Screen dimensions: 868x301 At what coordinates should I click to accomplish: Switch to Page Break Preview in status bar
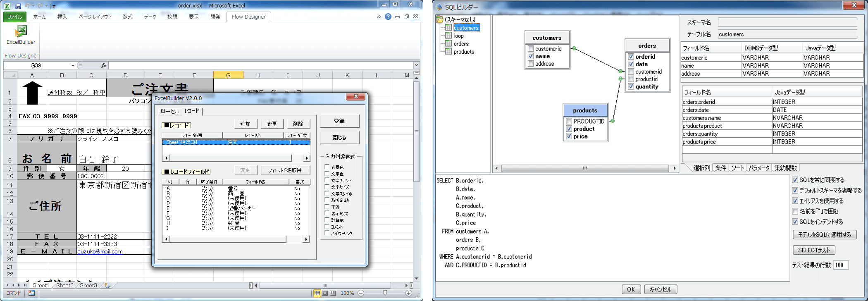point(333,293)
